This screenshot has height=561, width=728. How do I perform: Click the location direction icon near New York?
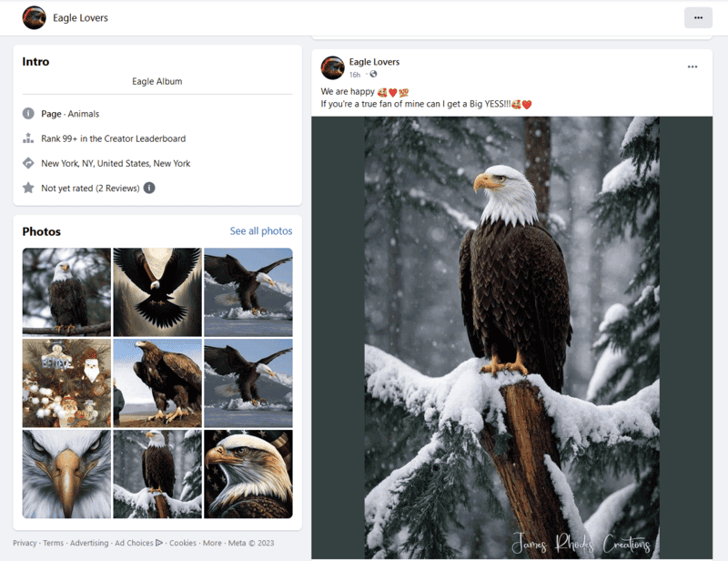(x=28, y=163)
